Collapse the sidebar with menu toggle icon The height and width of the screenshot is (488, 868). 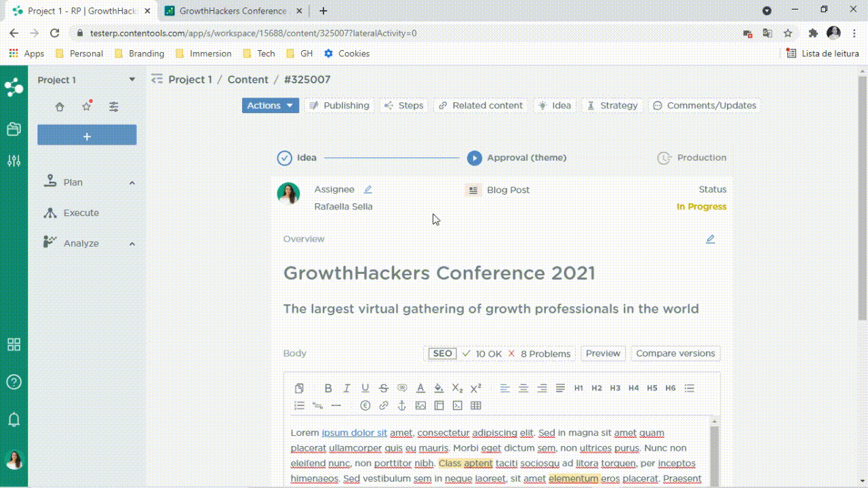(x=157, y=79)
